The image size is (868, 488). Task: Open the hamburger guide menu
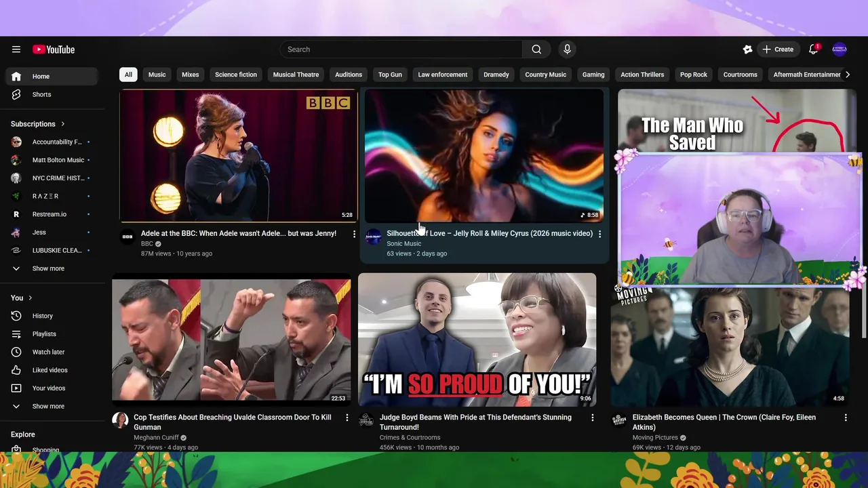(x=16, y=49)
